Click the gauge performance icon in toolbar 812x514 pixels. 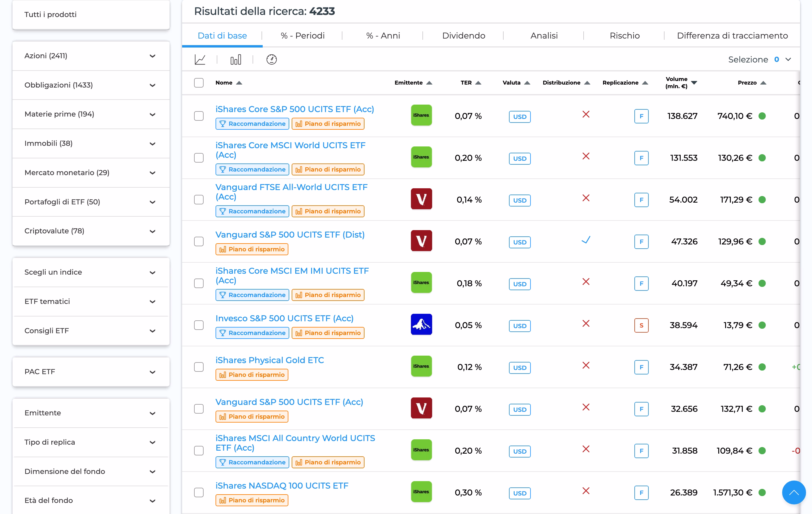271,59
